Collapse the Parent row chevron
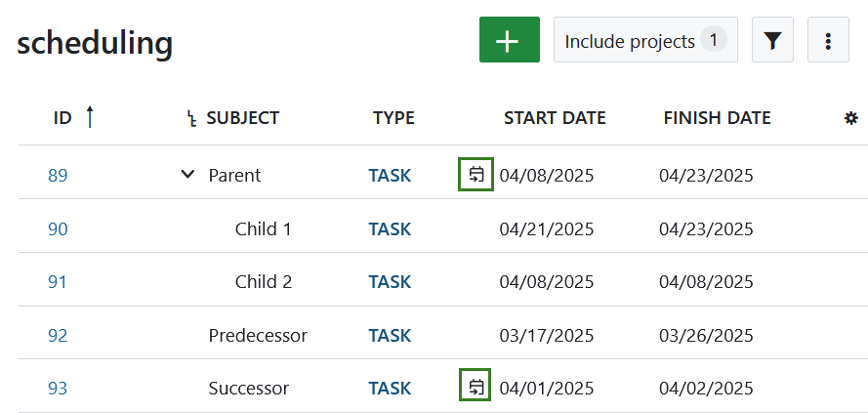The image size is (868, 413). pos(187,175)
